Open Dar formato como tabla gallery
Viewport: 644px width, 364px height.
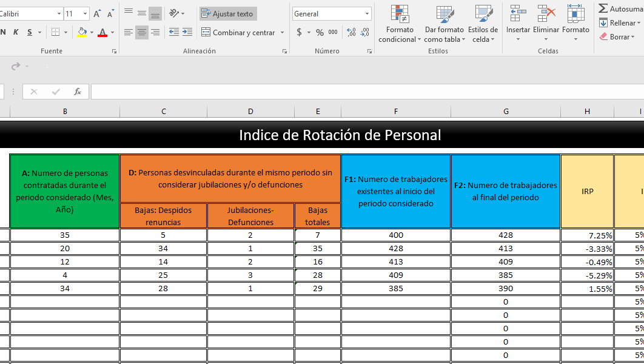tap(444, 24)
